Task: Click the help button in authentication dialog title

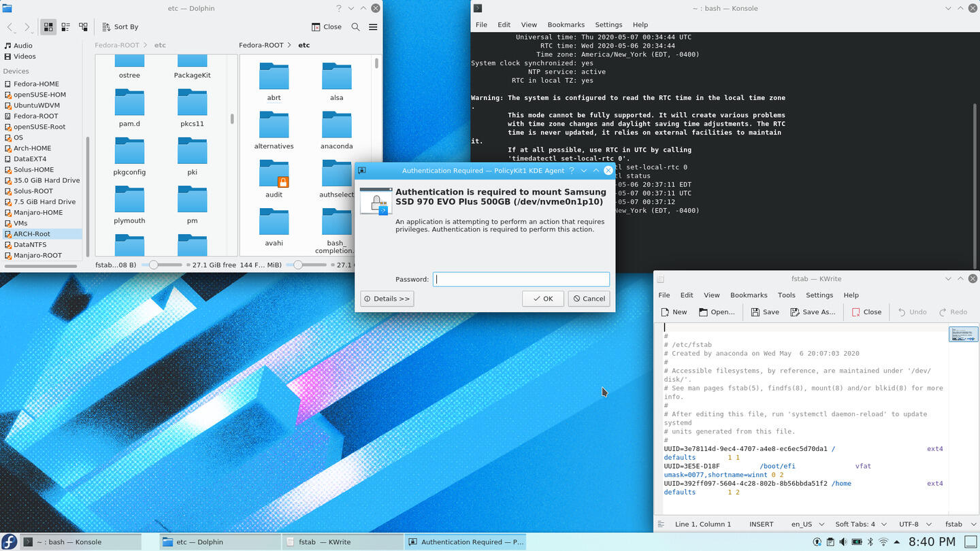Action: [572, 171]
